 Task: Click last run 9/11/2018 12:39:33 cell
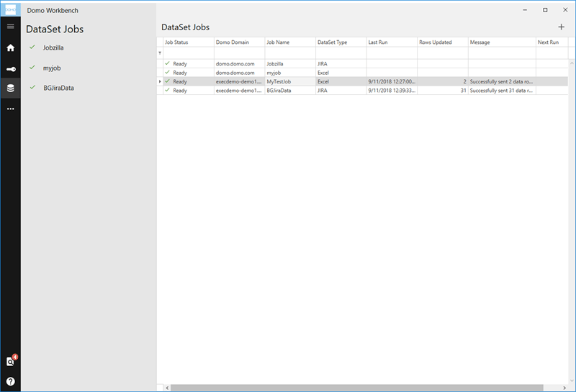click(392, 91)
